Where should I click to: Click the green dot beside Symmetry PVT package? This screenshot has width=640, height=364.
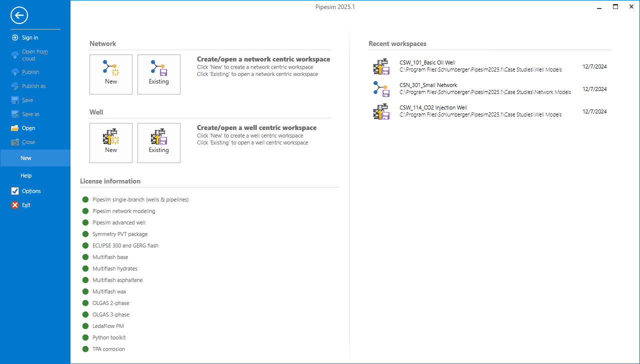click(85, 234)
